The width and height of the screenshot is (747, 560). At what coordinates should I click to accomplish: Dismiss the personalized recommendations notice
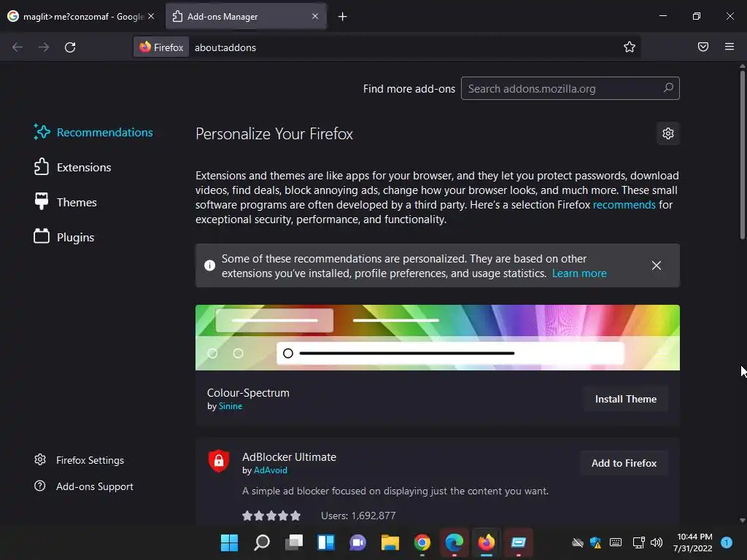pyautogui.click(x=656, y=265)
